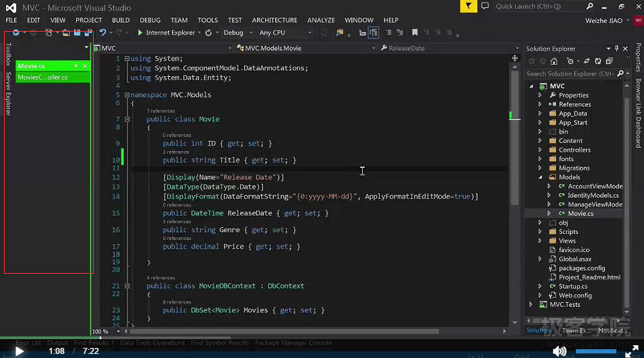Screen dimensions: 644x358
Task: Sync Solution Explorer with the active document
Action: (587, 61)
